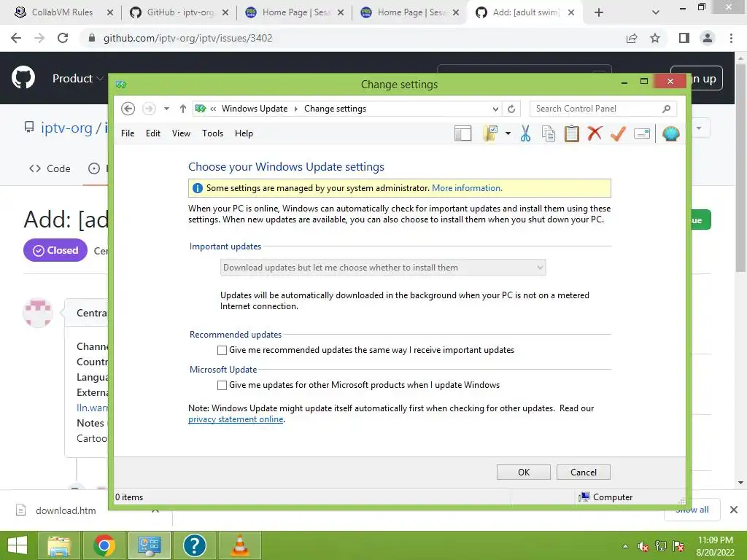Click the muted volume tray icon
Screen dimensions: 747x560
pyautogui.click(x=643, y=547)
